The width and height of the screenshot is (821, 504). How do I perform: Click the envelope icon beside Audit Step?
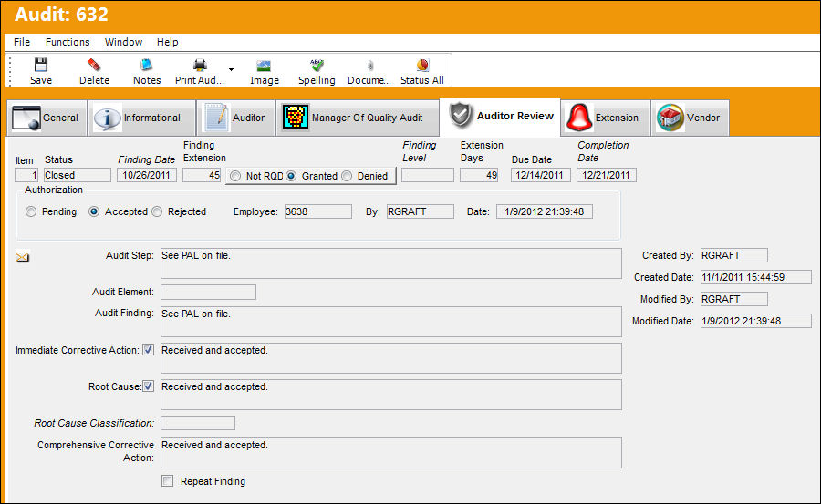(23, 257)
